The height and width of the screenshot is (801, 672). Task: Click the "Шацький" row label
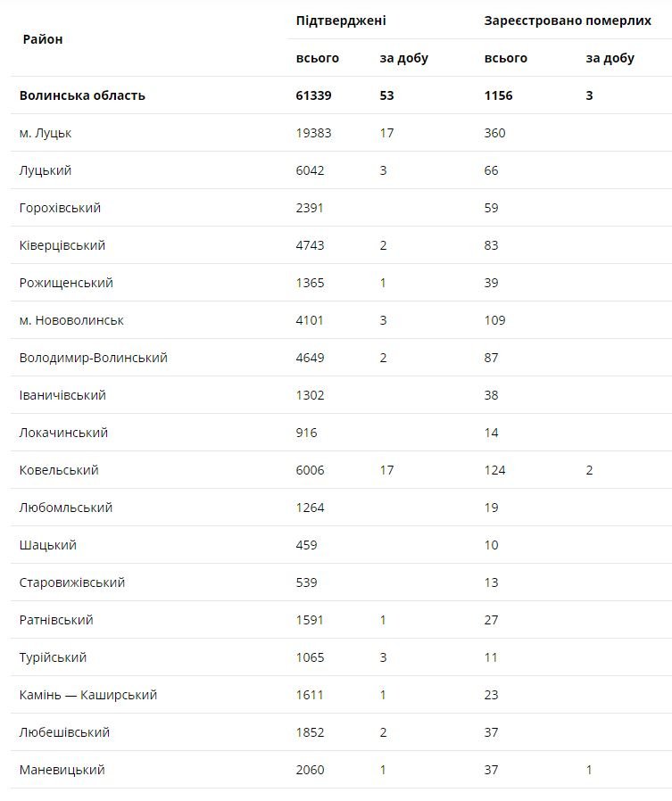tap(48, 545)
